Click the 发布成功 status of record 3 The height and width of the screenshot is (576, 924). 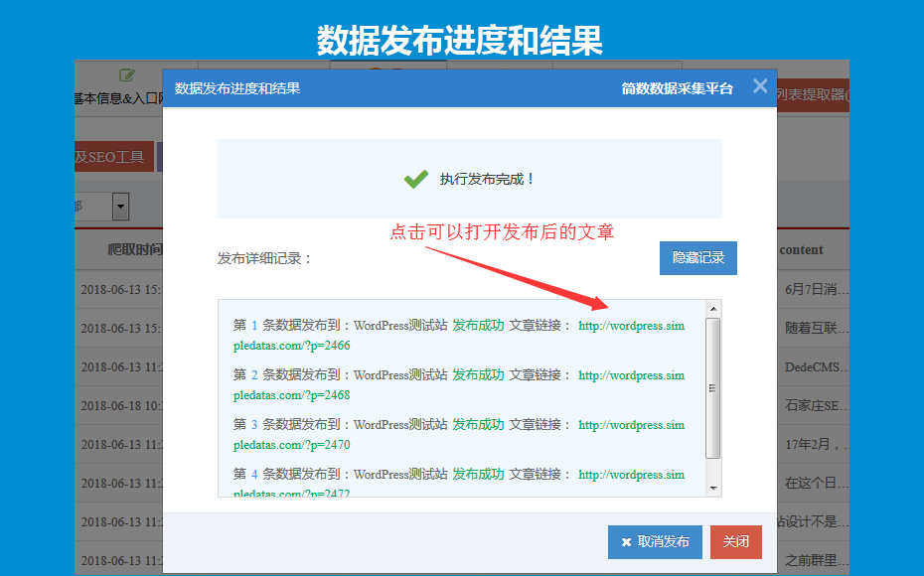tap(478, 424)
